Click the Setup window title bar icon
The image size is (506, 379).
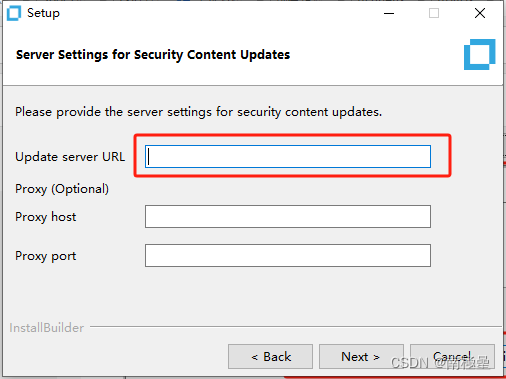[14, 13]
